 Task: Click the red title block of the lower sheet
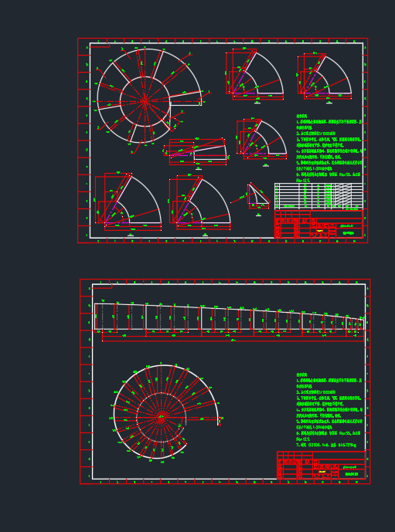click(x=322, y=465)
